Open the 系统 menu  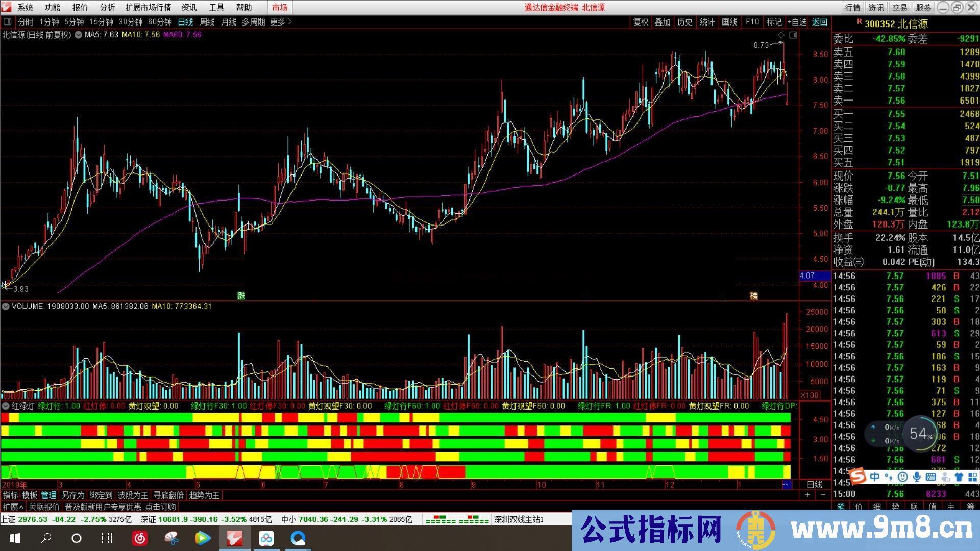click(x=26, y=7)
